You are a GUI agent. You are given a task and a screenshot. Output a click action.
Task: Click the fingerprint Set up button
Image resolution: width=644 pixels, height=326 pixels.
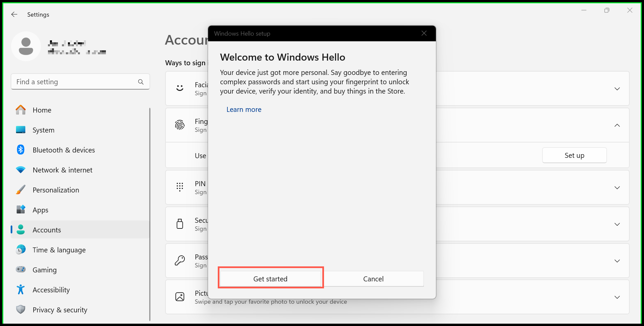point(574,156)
